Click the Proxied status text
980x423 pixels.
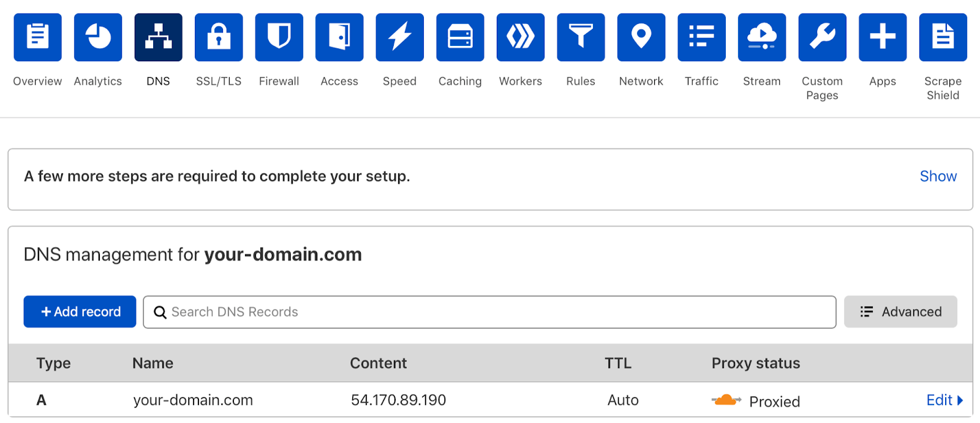774,402
